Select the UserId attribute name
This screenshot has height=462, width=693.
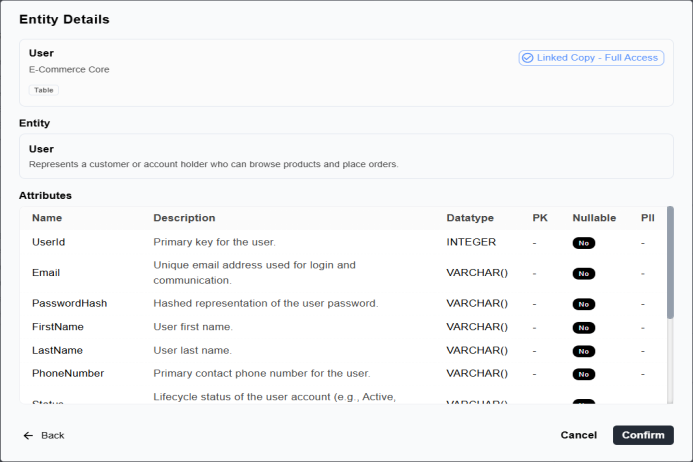(x=49, y=242)
